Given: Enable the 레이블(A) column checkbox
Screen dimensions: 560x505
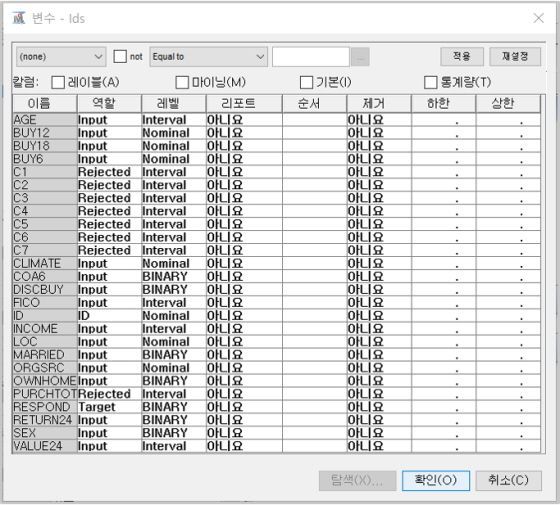Looking at the screenshot, I should coord(58,82).
